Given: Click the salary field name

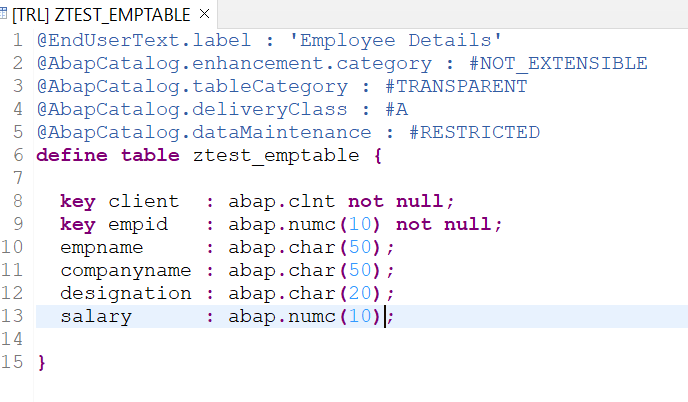Looking at the screenshot, I should 96,316.
